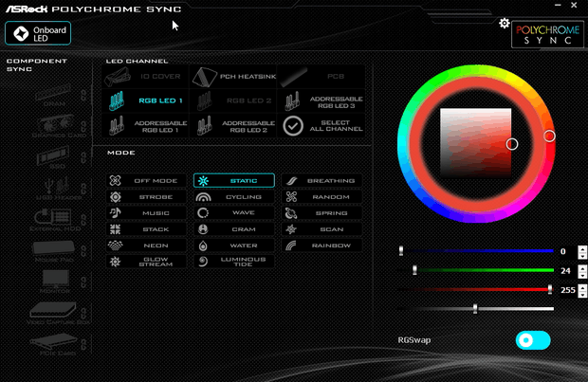The width and height of the screenshot is (588, 382).
Task: Click the Monitor component icon
Action: point(56,279)
